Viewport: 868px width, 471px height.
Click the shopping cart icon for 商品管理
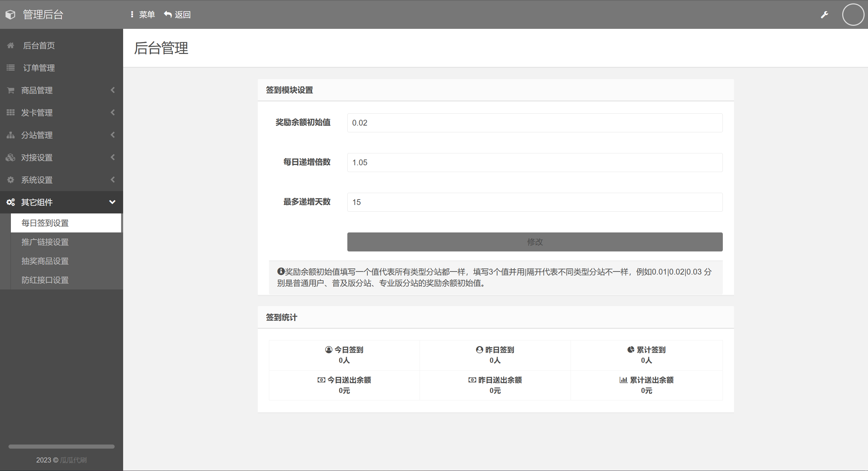(11, 90)
